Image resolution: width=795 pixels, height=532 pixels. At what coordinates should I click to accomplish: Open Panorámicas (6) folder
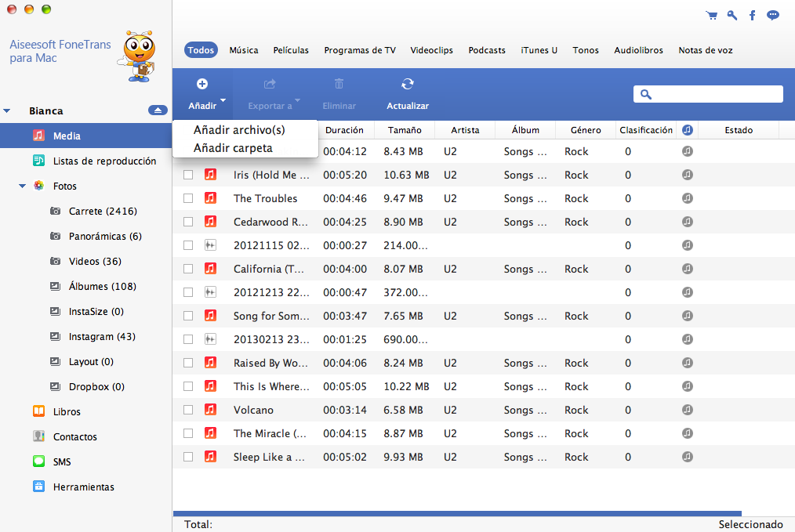click(x=105, y=236)
